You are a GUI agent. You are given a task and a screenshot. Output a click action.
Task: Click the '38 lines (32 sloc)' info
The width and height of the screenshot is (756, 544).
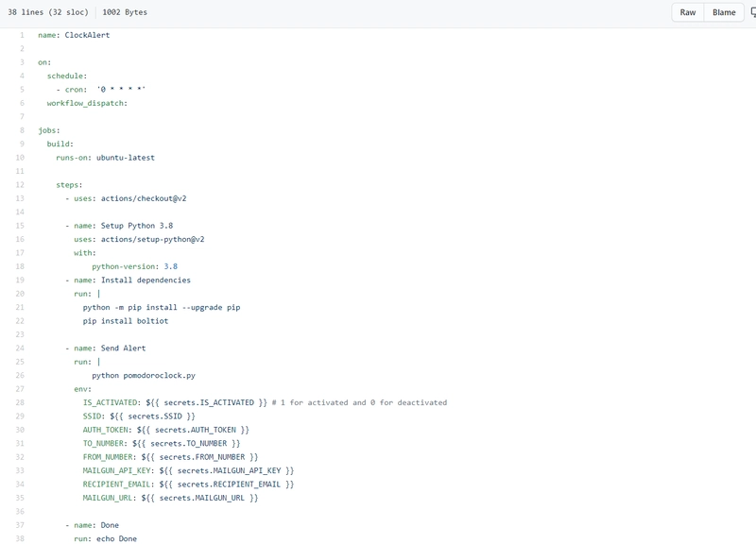(x=48, y=12)
